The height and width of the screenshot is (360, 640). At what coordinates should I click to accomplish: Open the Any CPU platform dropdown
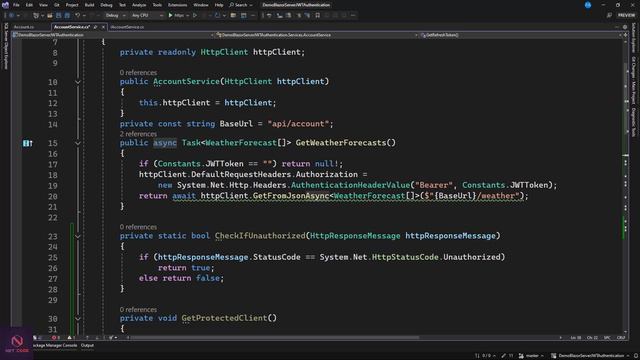[147, 16]
